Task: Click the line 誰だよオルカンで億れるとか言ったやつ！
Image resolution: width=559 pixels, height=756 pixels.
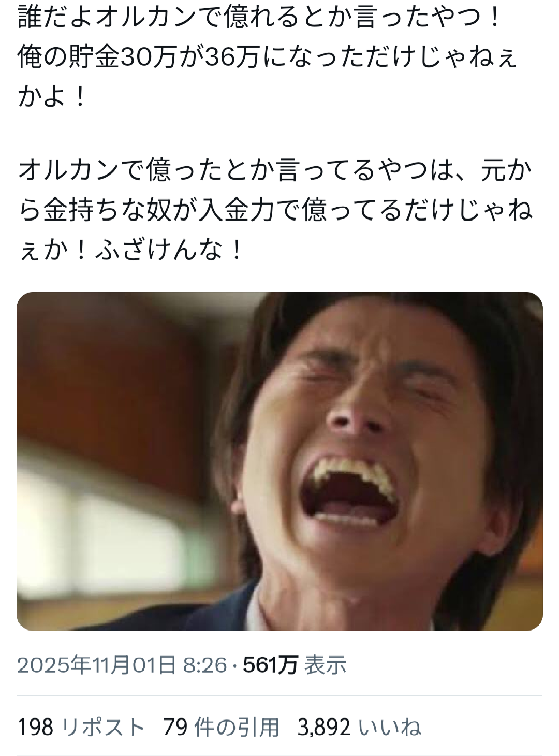Action: 259,18
